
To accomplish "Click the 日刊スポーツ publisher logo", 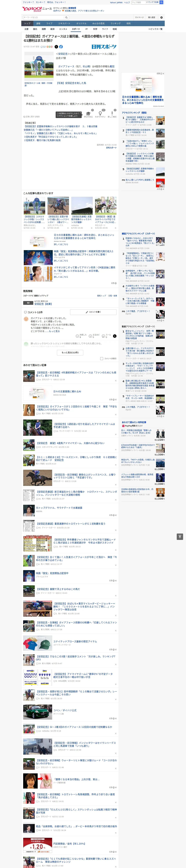I will point(104,47).
